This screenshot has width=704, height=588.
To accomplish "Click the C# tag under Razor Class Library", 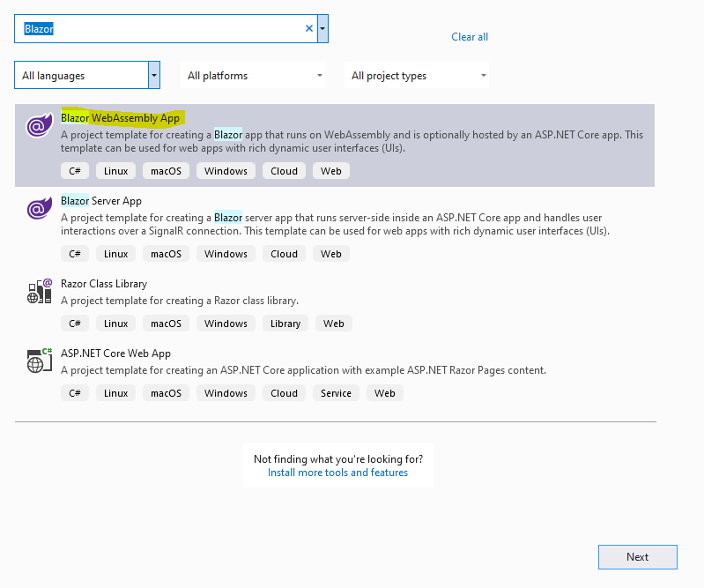I will tap(75, 324).
